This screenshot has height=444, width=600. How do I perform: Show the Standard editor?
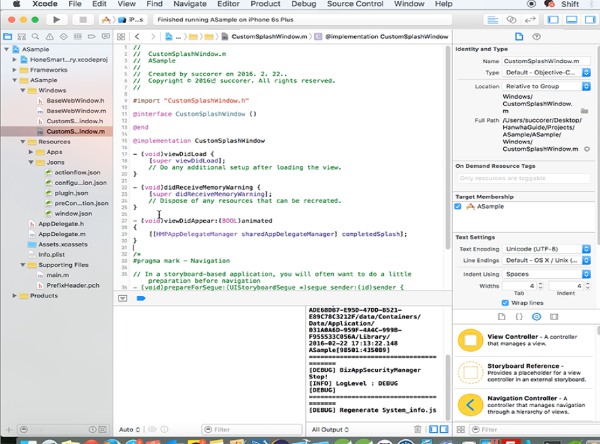[x=493, y=20]
